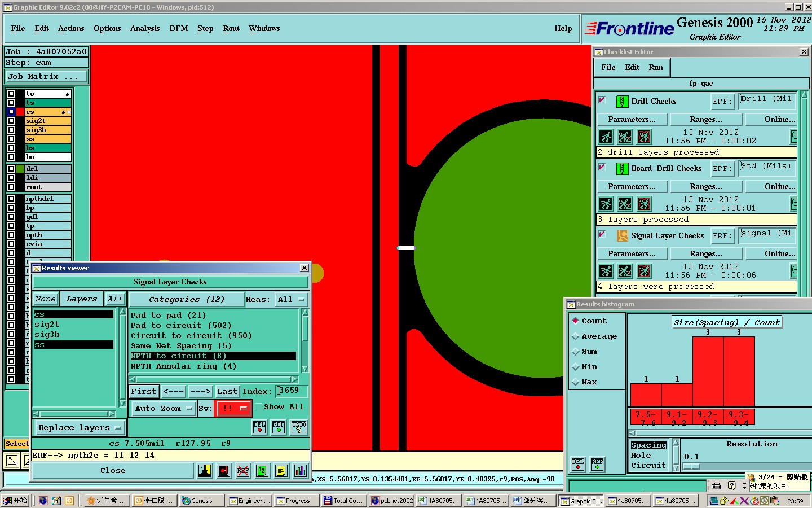The image size is (812, 508).
Task: Click Last button in Results viewer
Action: tap(227, 392)
